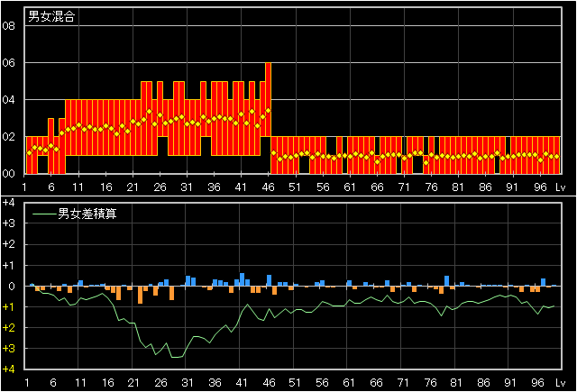Select level 51 on lower chart x-axis

(295, 383)
